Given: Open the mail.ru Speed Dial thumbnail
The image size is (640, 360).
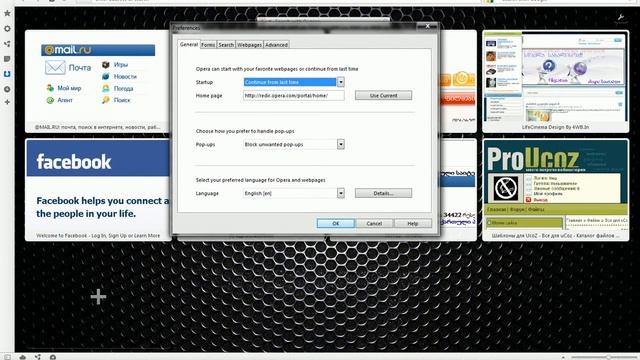Looking at the screenshot, I should point(98,81).
